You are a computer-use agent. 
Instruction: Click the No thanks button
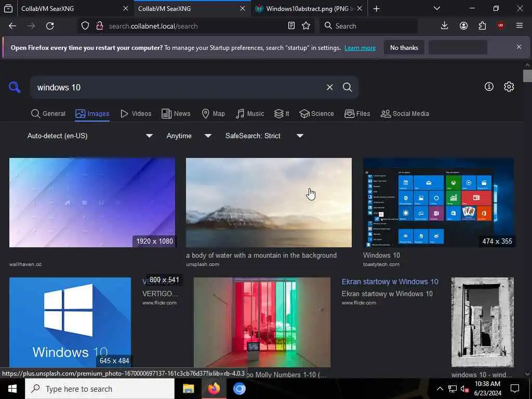[x=404, y=47]
